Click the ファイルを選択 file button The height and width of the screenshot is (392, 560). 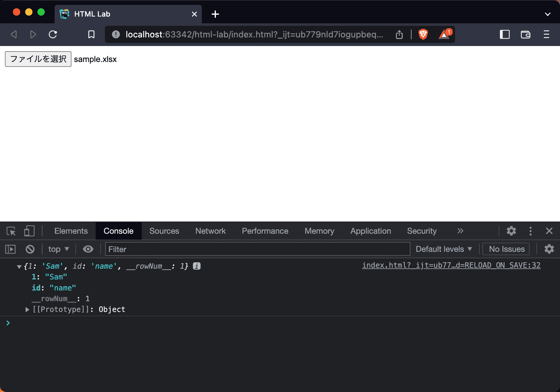(38, 59)
